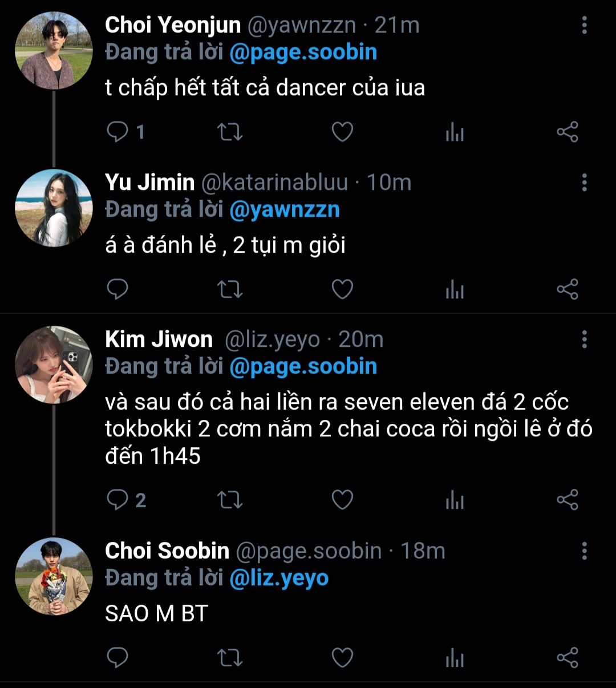Screen dimensions: 616x688
Task: View analytics on Choi Soobin's tweet
Action: (455, 657)
